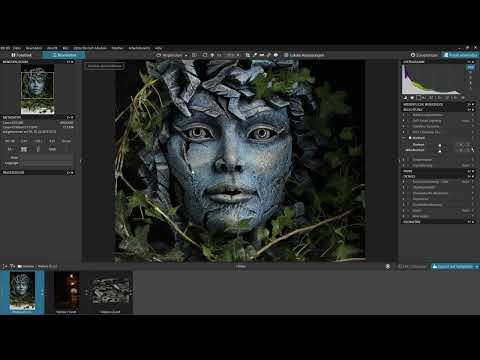Open the Nik Collection button
The height and width of the screenshot is (360, 480).
(412, 266)
